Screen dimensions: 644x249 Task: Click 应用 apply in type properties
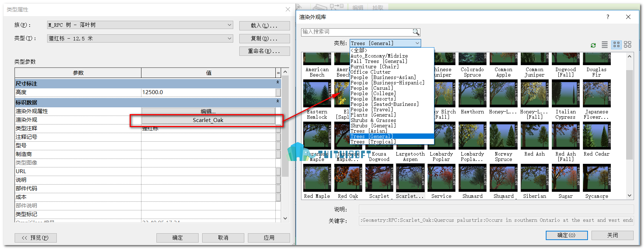click(269, 238)
